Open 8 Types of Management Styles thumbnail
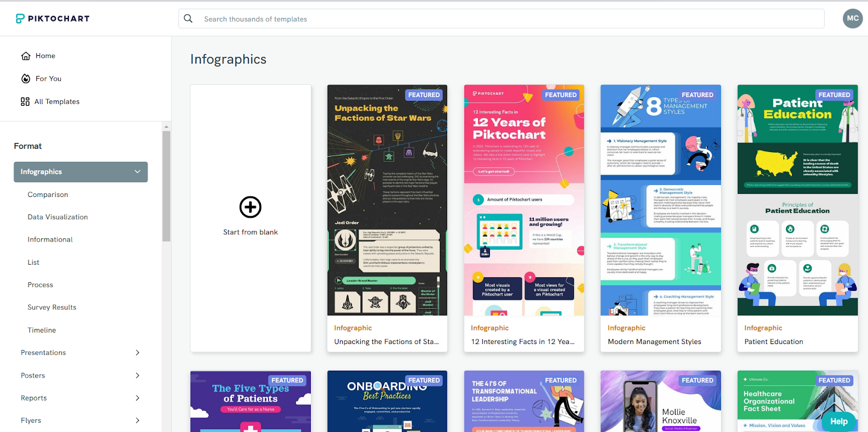The height and width of the screenshot is (432, 868). [x=661, y=200]
